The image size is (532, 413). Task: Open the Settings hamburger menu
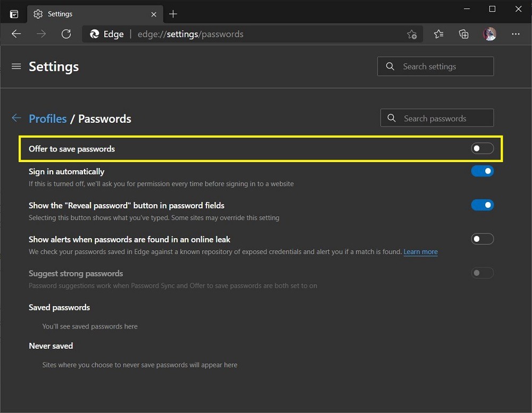coord(16,66)
